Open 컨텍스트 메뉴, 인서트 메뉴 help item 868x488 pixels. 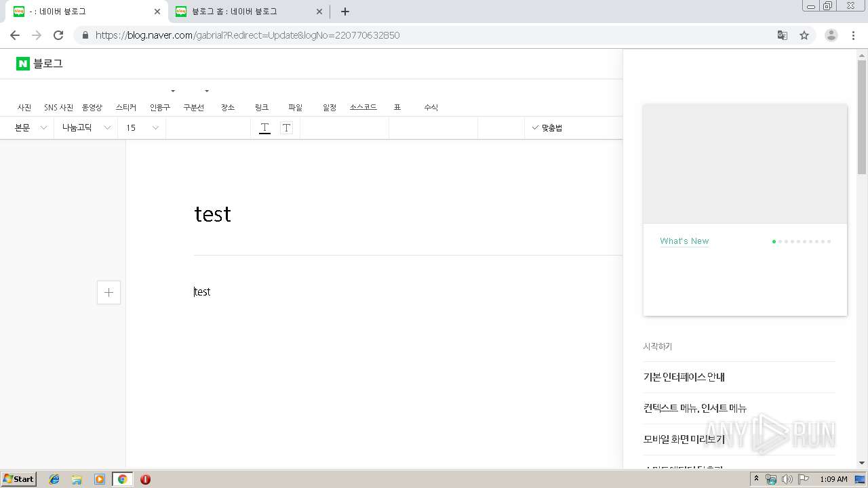pos(695,408)
